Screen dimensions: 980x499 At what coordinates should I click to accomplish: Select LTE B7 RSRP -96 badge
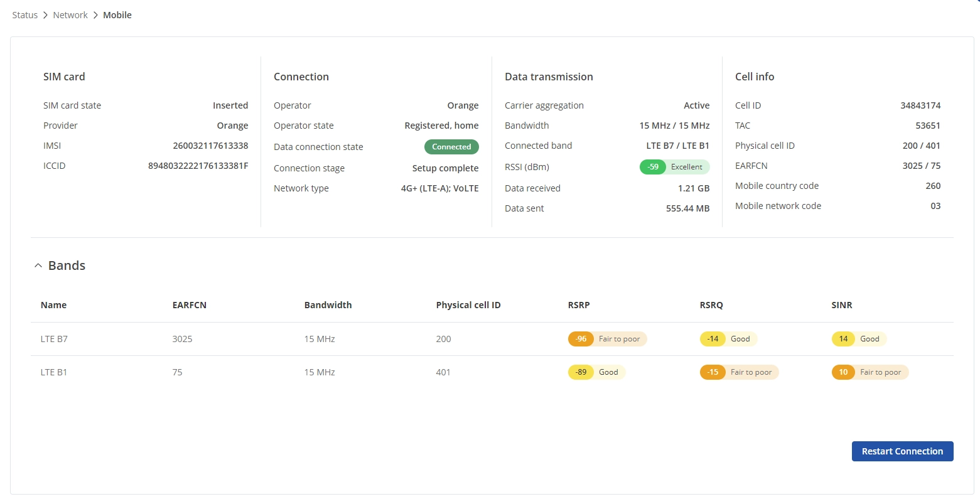tap(606, 339)
